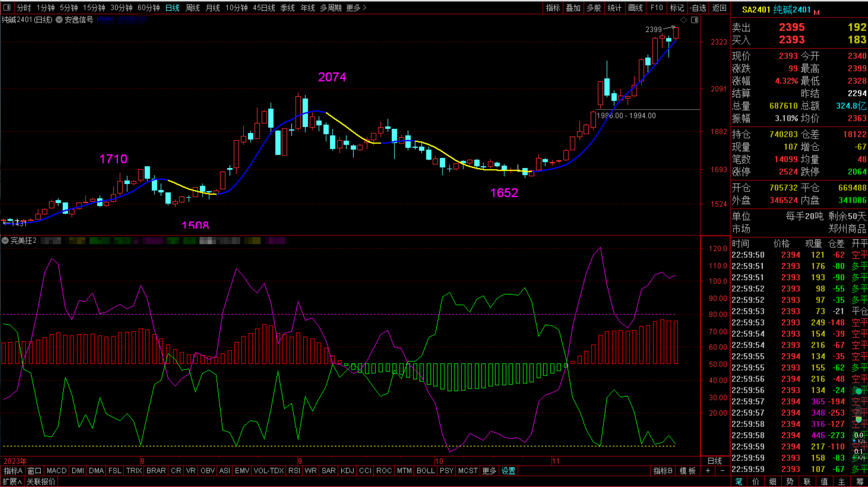
Task: Click the 统计 statistics button
Action: [615, 7]
